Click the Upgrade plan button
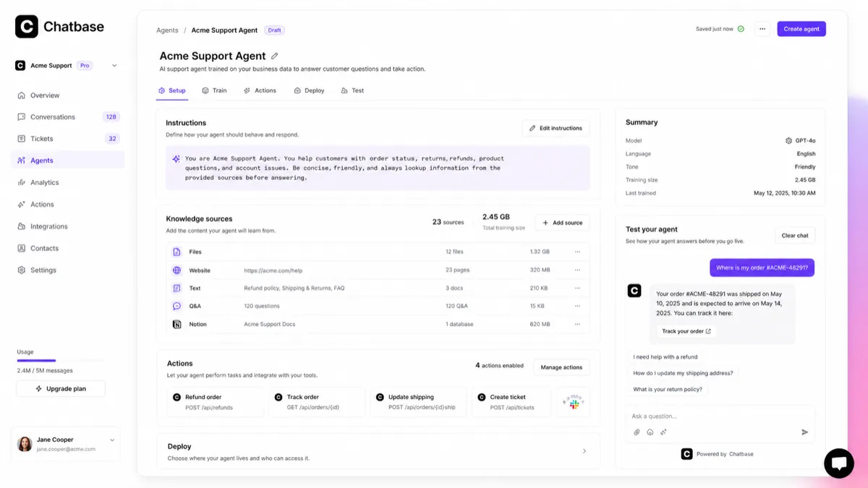The height and width of the screenshot is (488, 868). (x=61, y=389)
